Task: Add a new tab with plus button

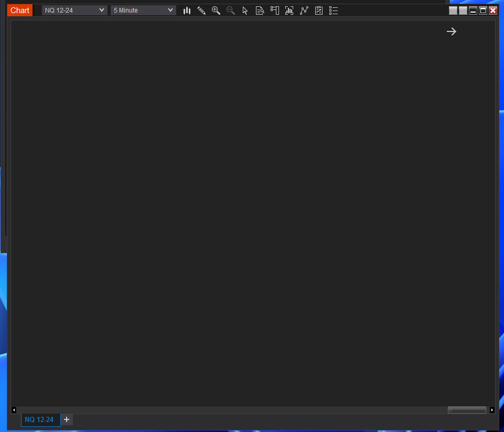Action: pyautogui.click(x=67, y=419)
